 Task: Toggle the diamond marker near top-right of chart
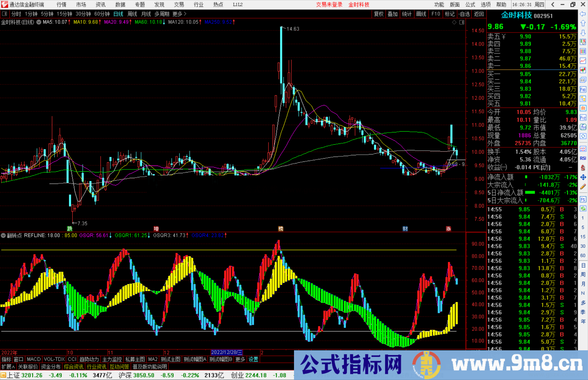tap(454, 22)
